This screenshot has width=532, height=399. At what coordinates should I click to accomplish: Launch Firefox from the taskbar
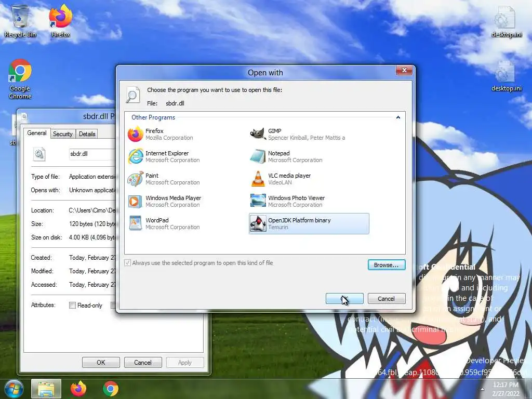78,389
